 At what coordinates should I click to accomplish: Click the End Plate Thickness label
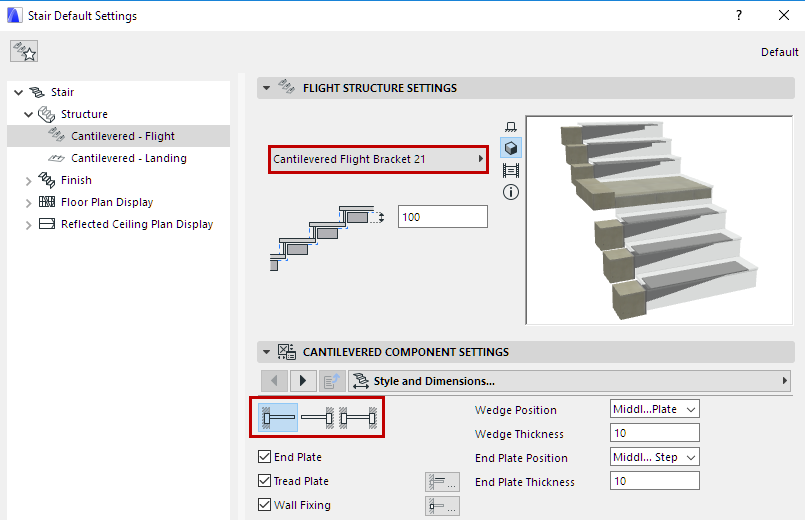(x=525, y=482)
